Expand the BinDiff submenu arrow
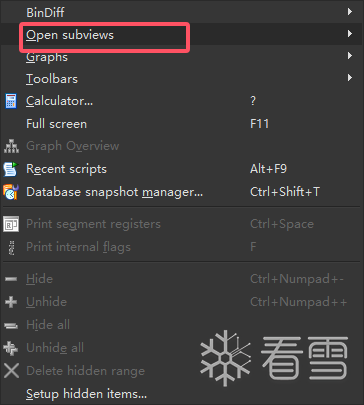The image size is (364, 405). (x=349, y=12)
